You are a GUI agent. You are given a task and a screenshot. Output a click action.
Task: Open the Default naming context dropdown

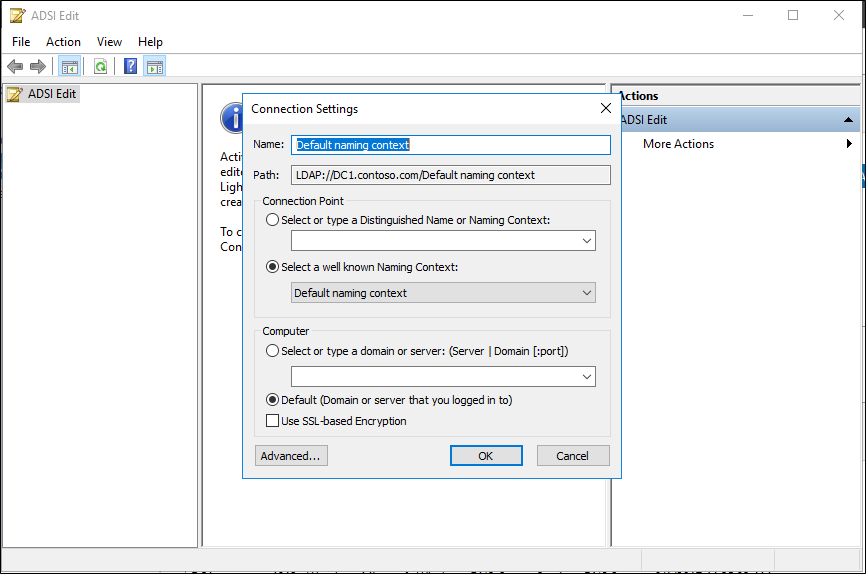pos(587,293)
